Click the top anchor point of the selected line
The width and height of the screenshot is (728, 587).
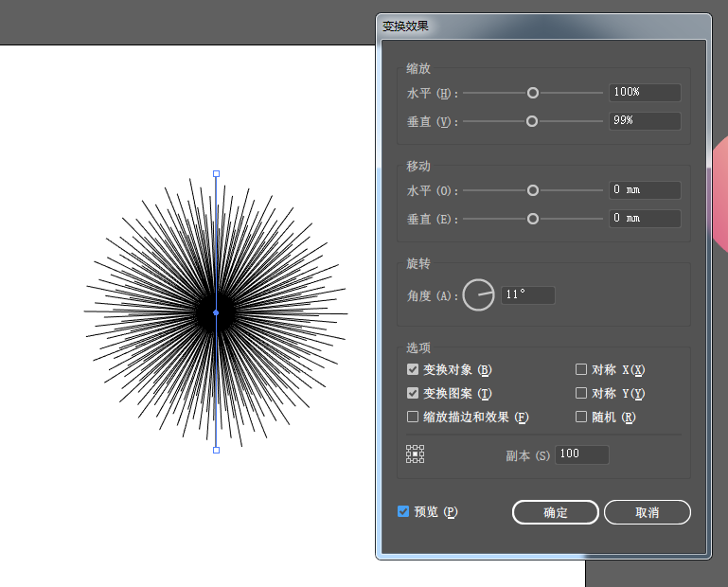click(217, 173)
